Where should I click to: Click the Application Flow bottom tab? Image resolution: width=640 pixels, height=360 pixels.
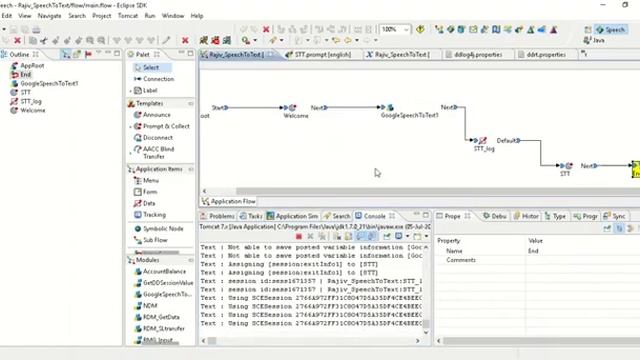point(229,201)
